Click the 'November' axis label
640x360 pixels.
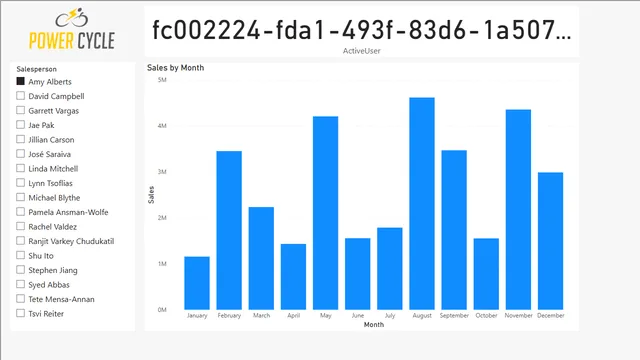(518, 316)
